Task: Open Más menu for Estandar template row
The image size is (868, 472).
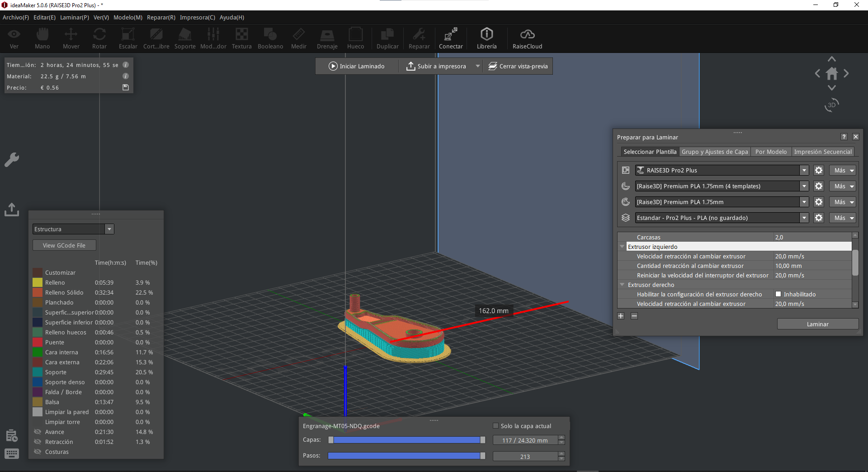Action: coord(843,218)
